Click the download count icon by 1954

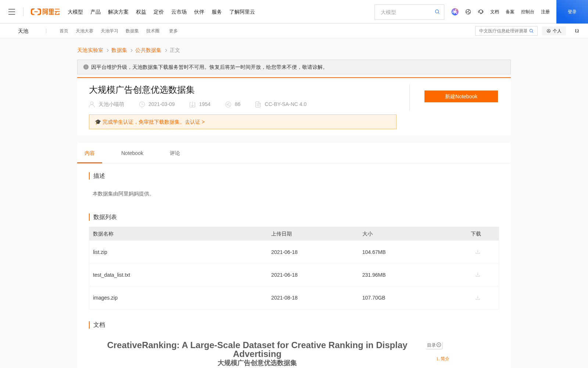click(x=192, y=105)
